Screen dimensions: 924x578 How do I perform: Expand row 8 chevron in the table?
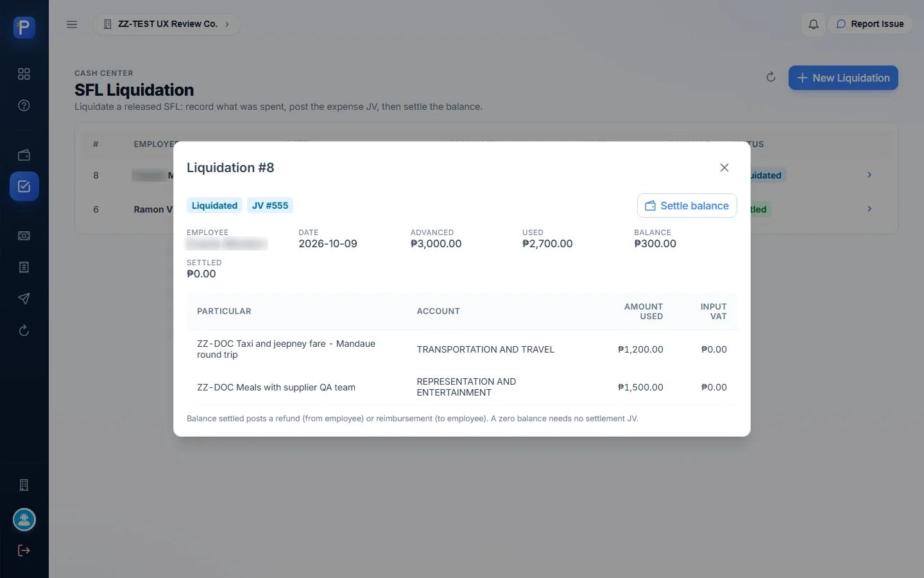click(869, 175)
